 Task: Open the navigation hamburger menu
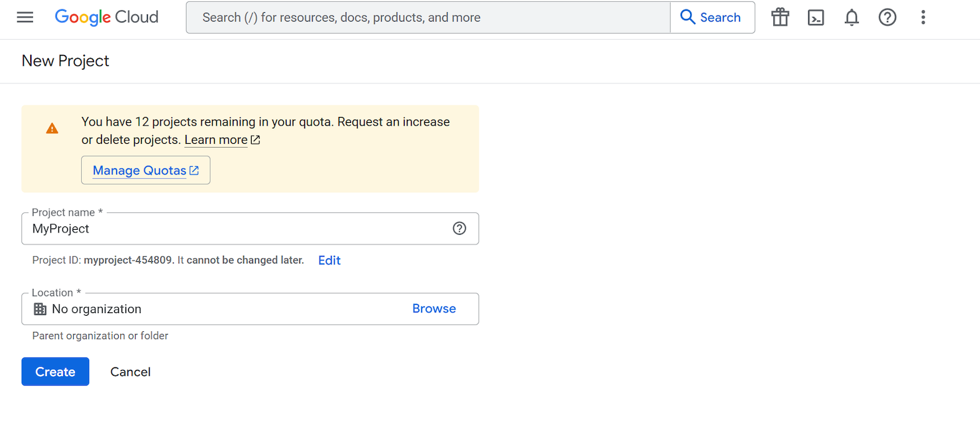[25, 17]
